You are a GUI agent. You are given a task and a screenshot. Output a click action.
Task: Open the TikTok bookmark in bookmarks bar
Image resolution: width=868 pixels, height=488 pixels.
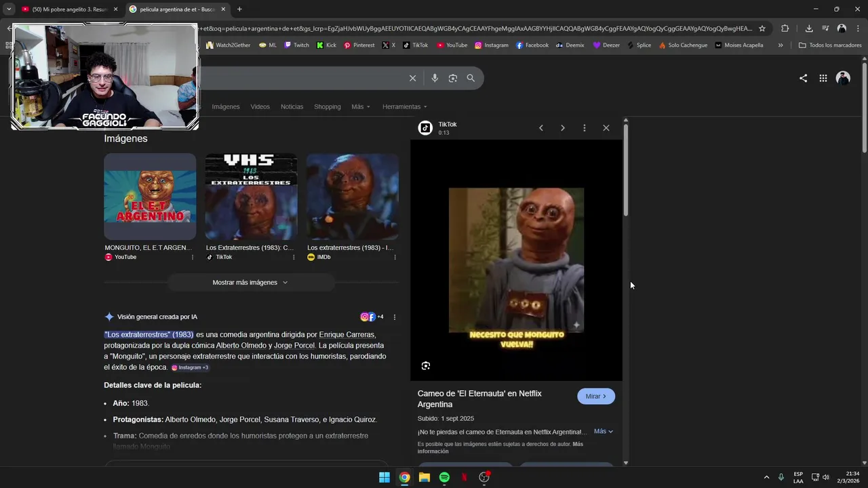415,45
